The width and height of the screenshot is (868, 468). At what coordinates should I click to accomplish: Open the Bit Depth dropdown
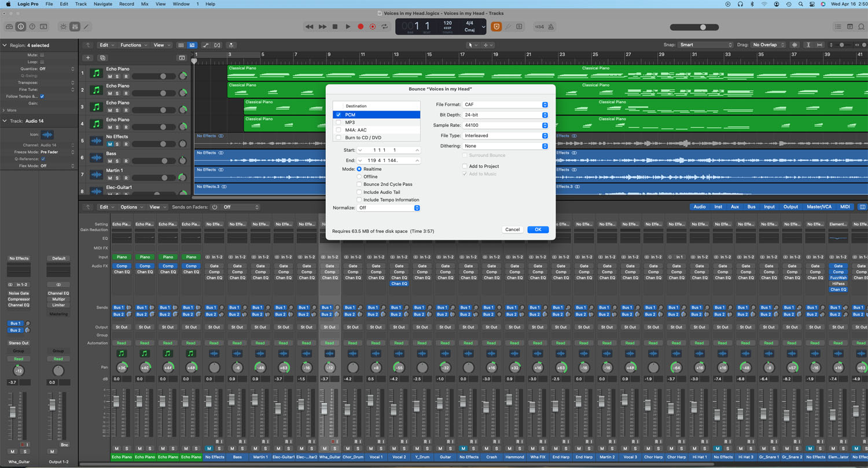click(506, 115)
